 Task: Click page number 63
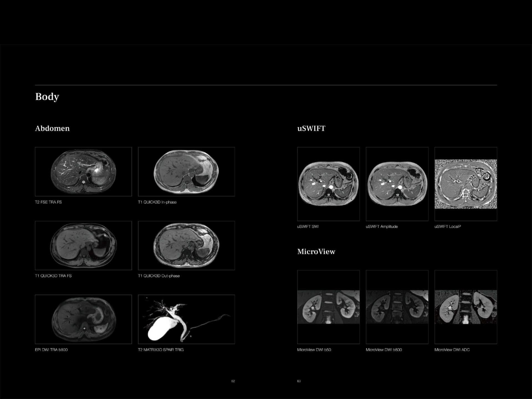point(299,381)
